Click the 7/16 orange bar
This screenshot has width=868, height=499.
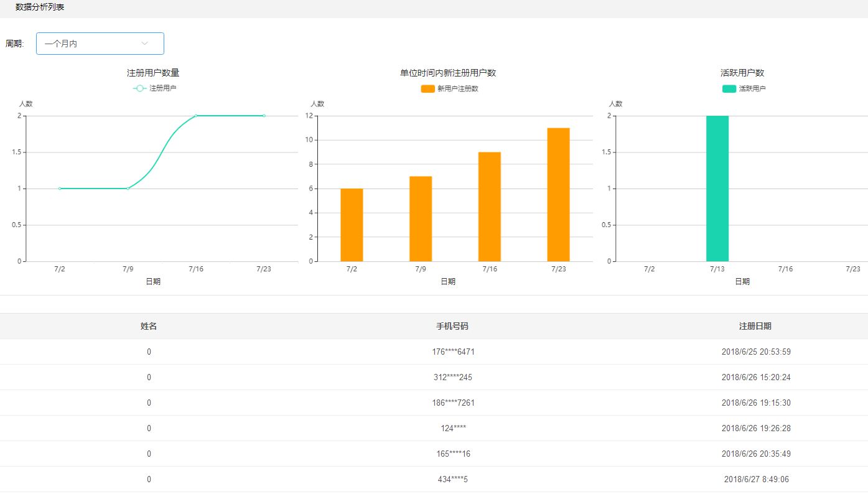click(x=490, y=207)
